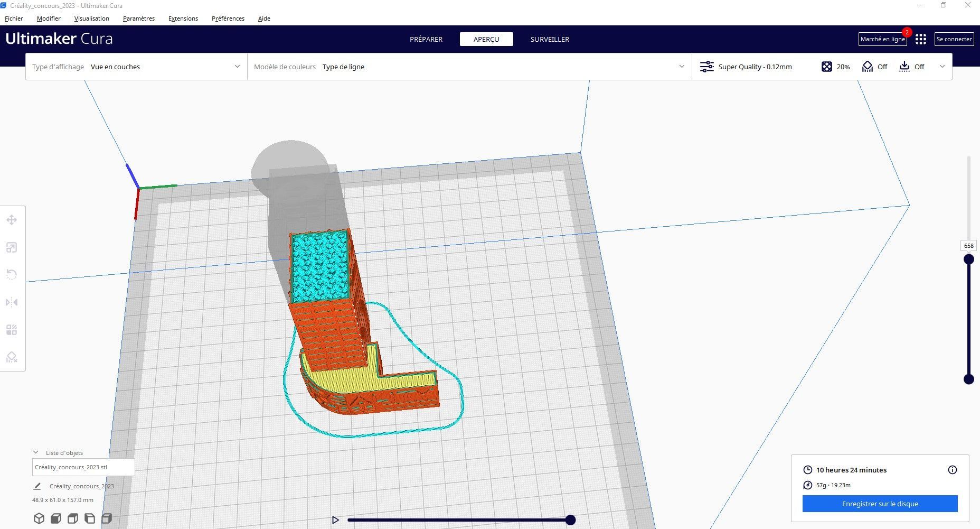This screenshot has width=980, height=529.
Task: Open the Per Model Settings tool
Action: click(x=12, y=330)
